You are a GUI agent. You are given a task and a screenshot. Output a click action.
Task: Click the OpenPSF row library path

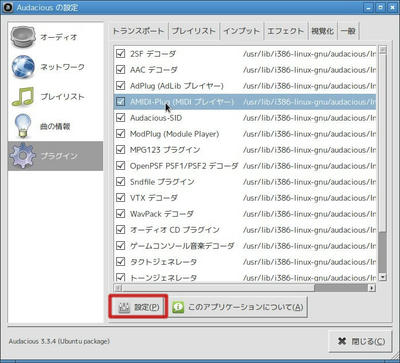click(309, 166)
